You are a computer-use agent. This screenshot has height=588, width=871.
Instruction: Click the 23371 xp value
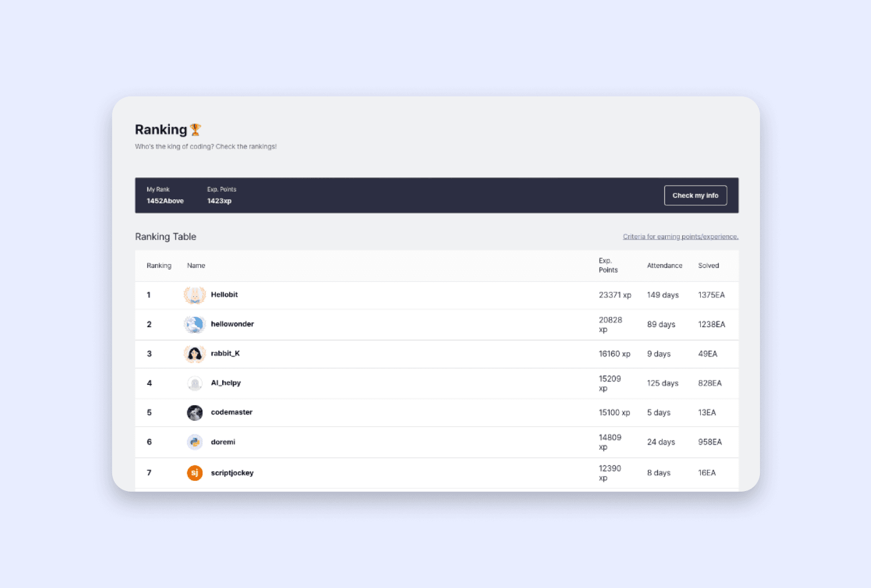(615, 295)
